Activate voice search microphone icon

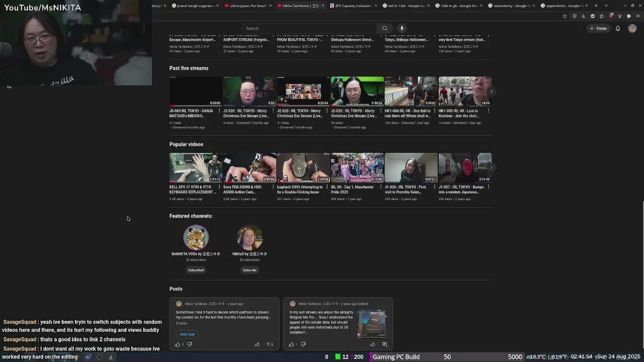pyautogui.click(x=401, y=28)
